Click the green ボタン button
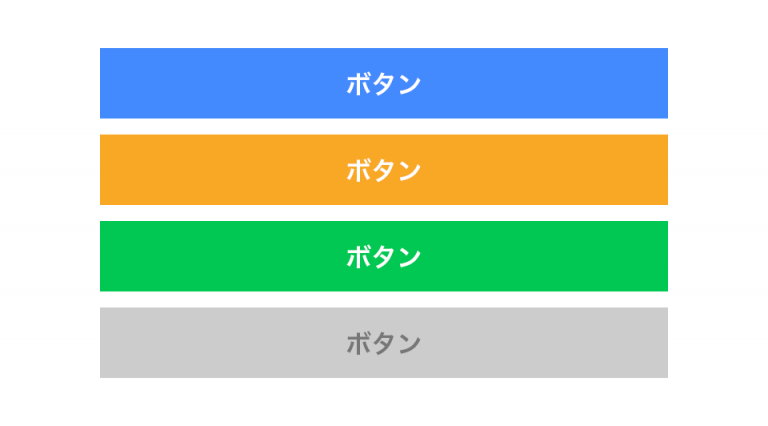 (x=383, y=256)
